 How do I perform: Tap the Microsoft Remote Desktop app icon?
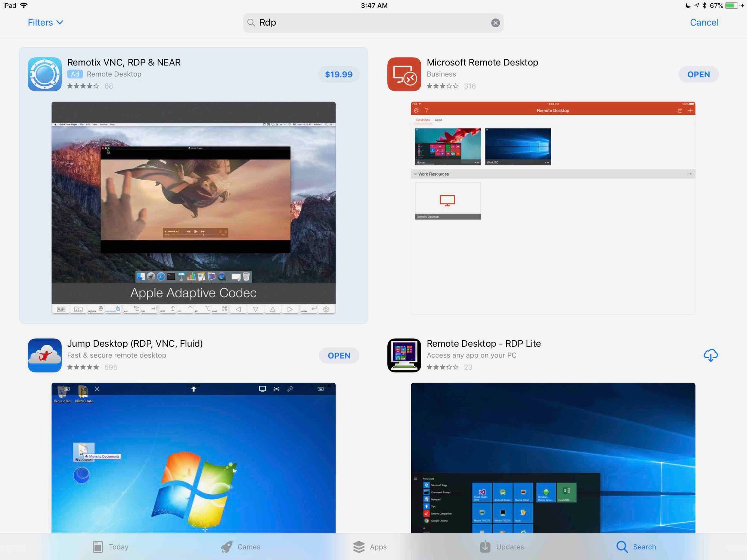pos(404,74)
